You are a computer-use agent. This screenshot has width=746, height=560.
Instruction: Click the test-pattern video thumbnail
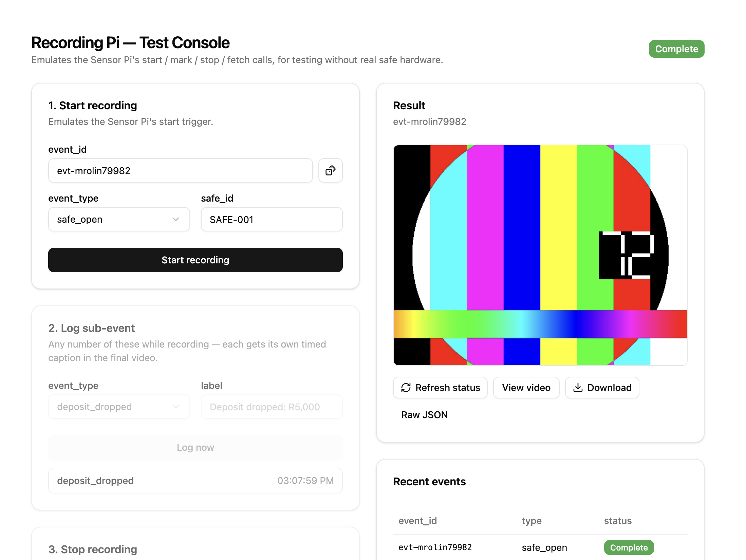540,255
